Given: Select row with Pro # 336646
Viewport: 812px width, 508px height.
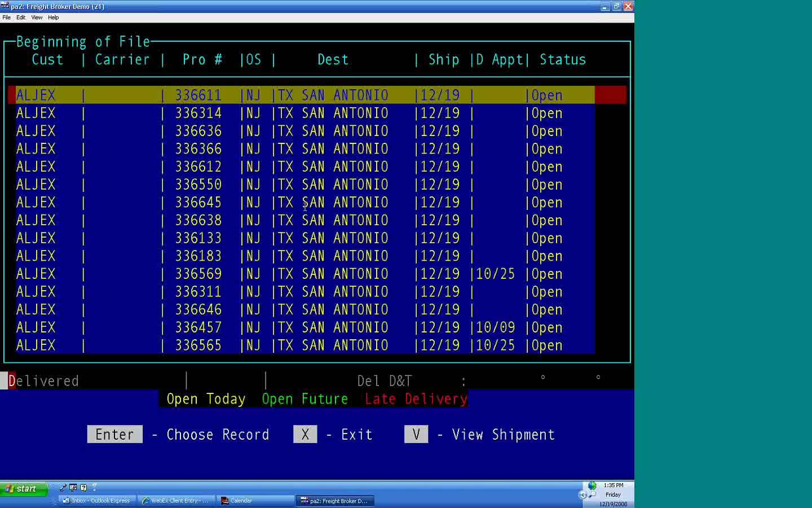Looking at the screenshot, I should [x=305, y=310].
